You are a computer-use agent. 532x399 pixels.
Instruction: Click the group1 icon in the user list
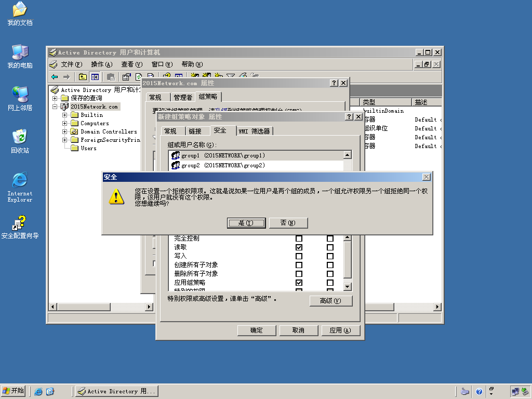176,155
